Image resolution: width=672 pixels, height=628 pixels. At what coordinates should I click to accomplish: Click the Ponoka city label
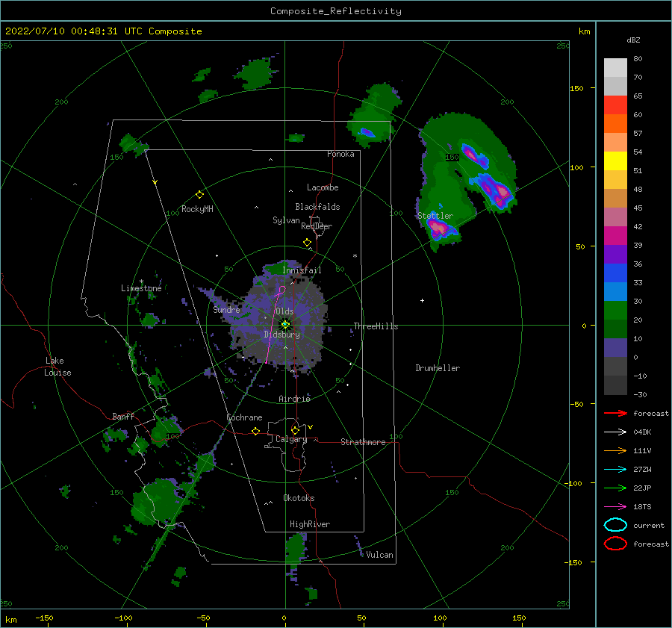(x=340, y=154)
